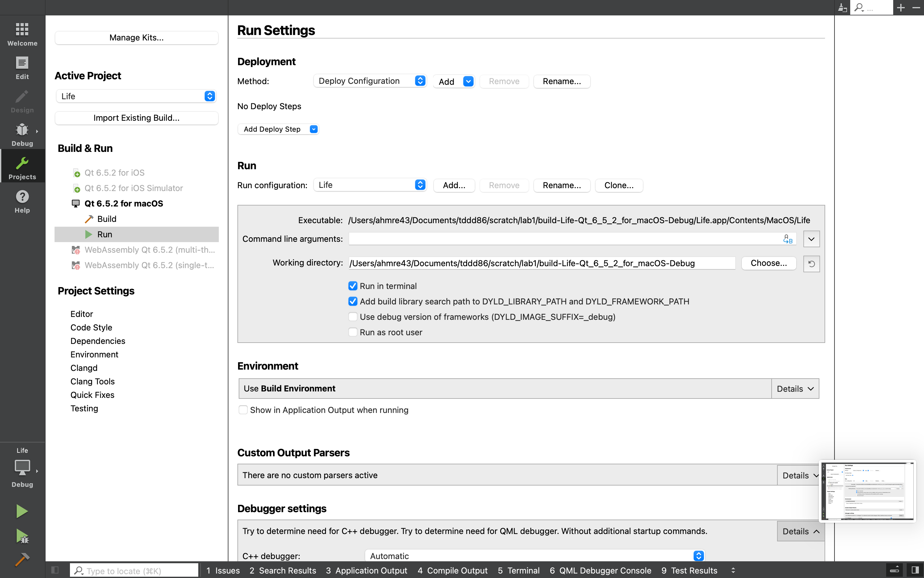Image resolution: width=924 pixels, height=578 pixels.
Task: Build project with hammer icon
Action: pyautogui.click(x=22, y=559)
